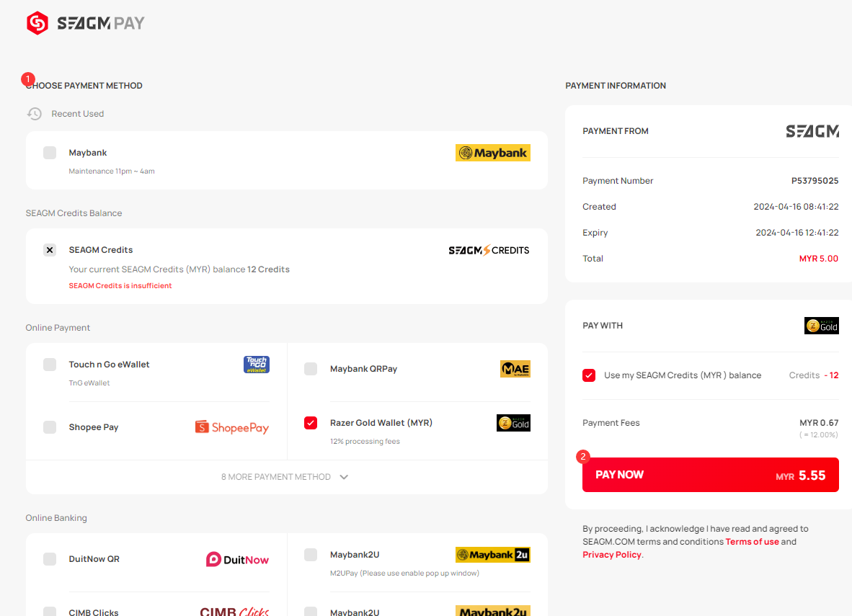This screenshot has width=852, height=616.
Task: Select Maybank2U M2UPay checkbox
Action: [x=311, y=555]
